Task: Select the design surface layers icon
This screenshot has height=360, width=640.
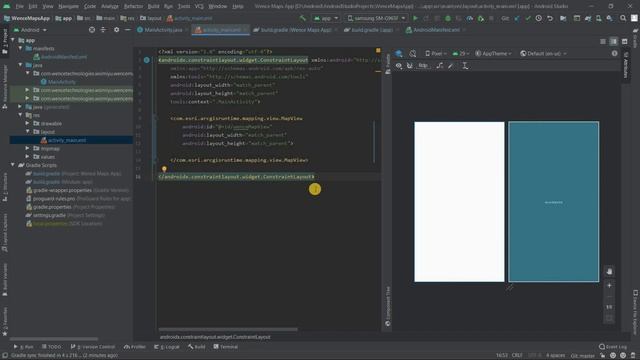Action: click(399, 53)
